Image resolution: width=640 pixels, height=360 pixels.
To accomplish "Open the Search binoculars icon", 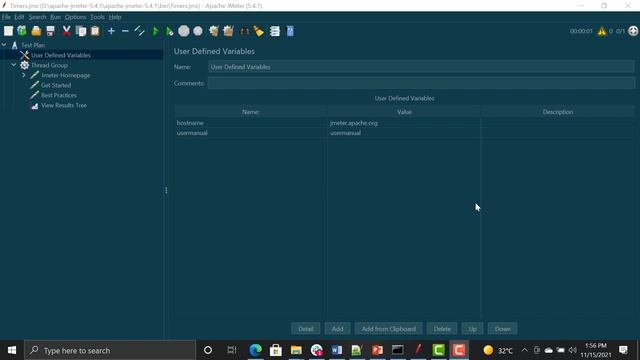I will pos(244,31).
